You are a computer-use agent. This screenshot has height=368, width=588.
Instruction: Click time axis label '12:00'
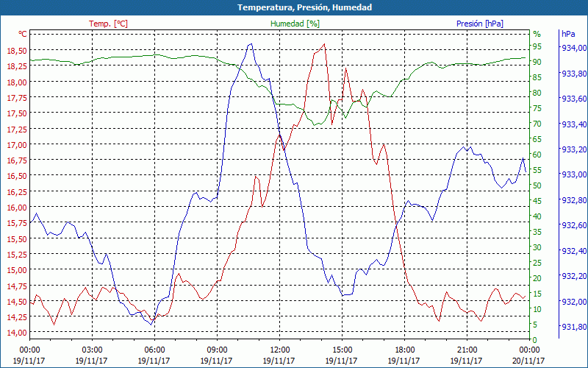pos(280,350)
